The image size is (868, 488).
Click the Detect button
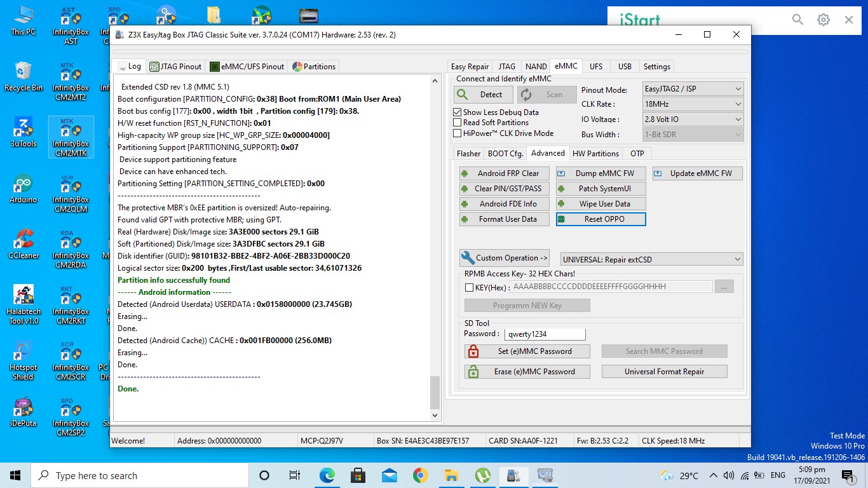483,95
